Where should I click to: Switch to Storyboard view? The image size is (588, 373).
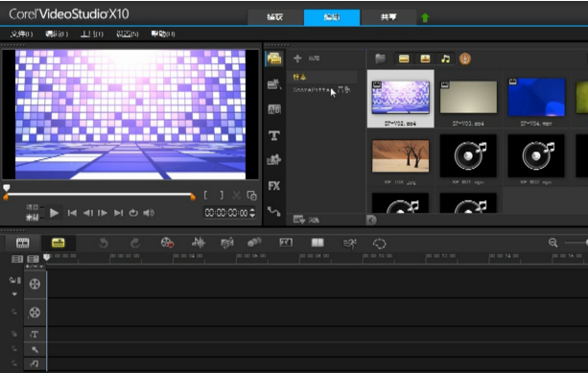(x=22, y=243)
